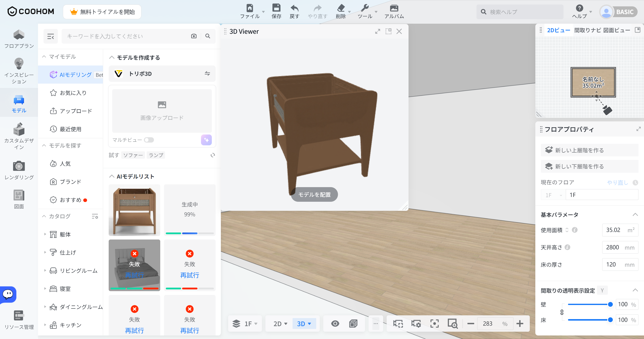Click the 画像アップロード upload area

click(x=162, y=111)
